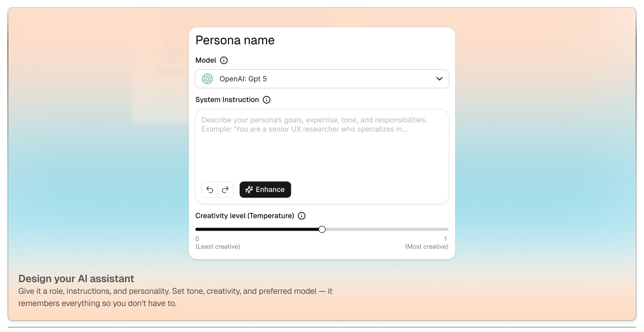Click the 'System Instruction' field label

coord(227,100)
